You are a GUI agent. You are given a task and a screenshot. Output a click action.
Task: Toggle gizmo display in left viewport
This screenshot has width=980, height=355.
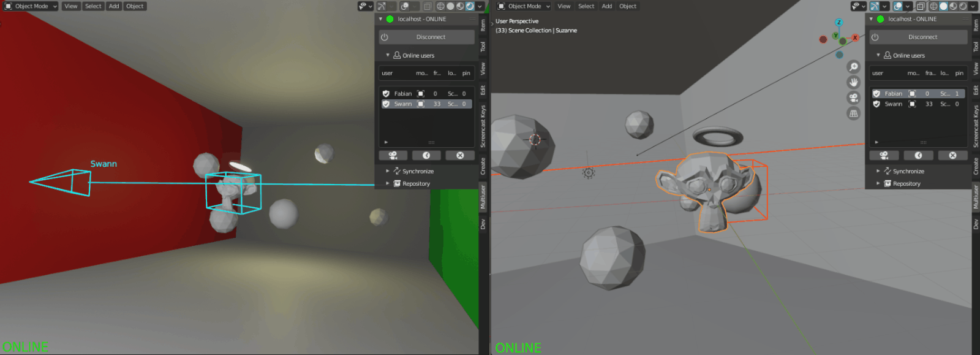(x=382, y=6)
